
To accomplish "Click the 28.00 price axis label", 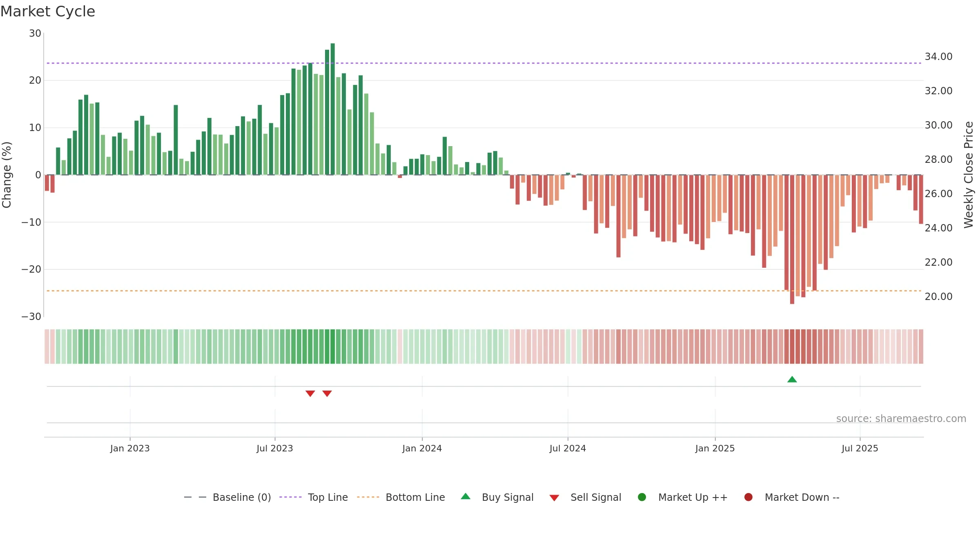I will pyautogui.click(x=939, y=160).
